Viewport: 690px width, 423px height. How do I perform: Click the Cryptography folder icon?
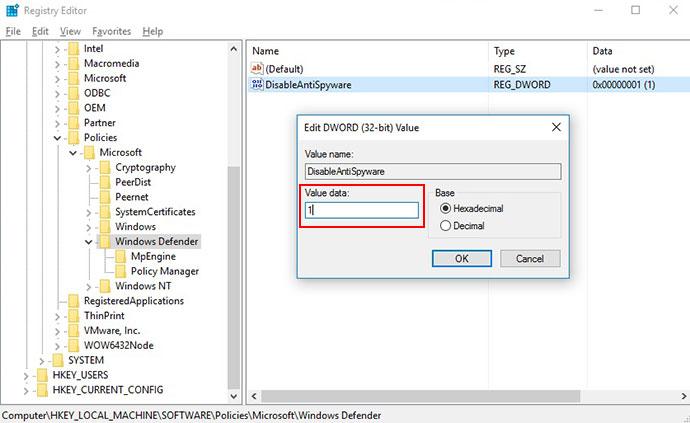click(x=105, y=167)
